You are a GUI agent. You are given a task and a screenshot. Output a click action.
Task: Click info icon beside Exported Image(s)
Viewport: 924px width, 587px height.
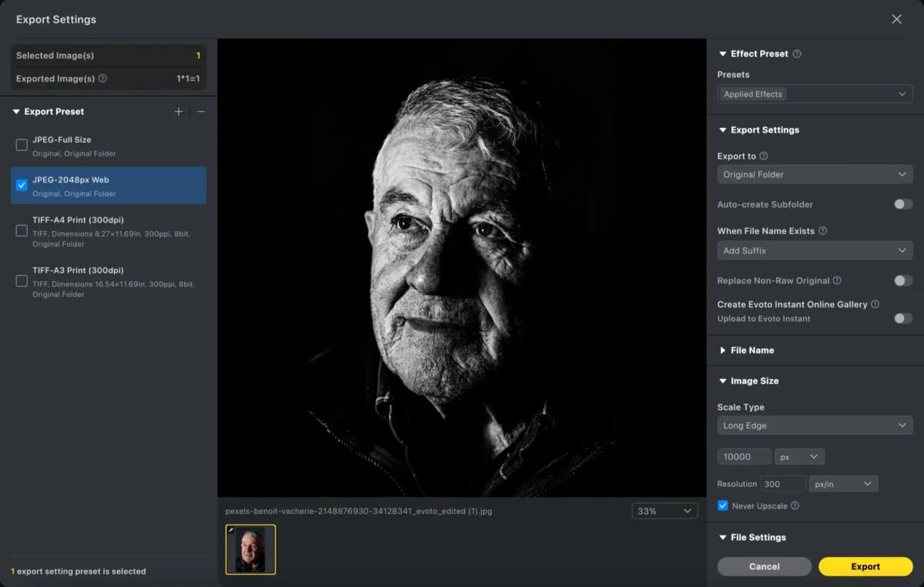(102, 79)
